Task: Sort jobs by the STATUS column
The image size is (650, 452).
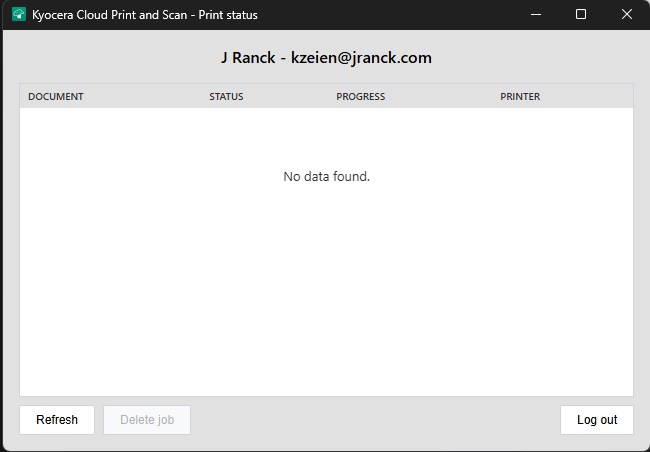Action: click(226, 97)
